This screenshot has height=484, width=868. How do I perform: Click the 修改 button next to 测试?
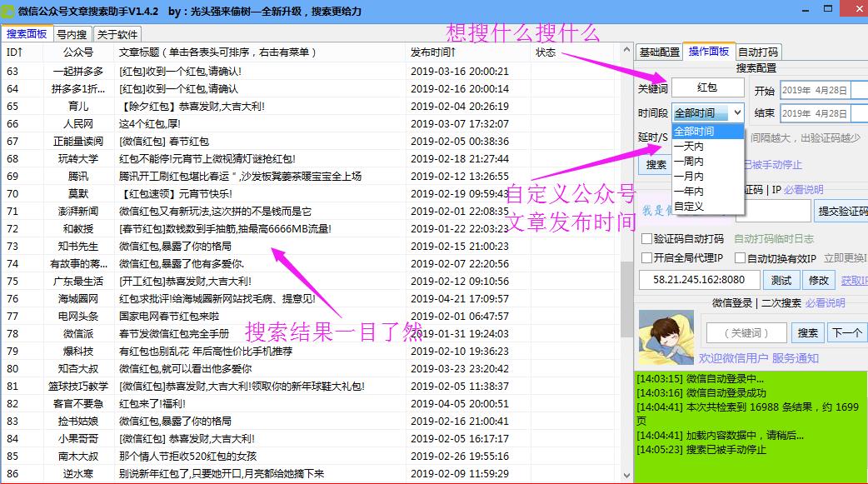point(818,280)
